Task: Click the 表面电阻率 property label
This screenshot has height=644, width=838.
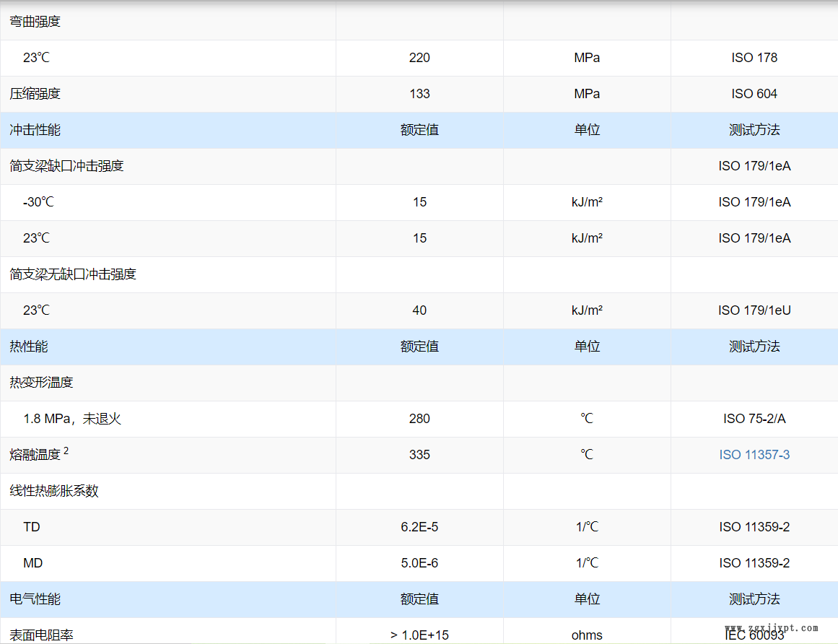Action: click(41, 635)
